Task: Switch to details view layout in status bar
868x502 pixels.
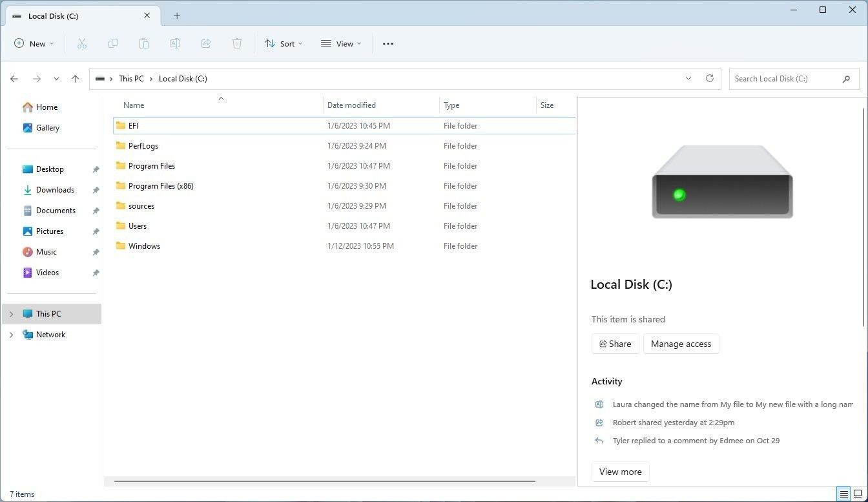Action: (843, 494)
